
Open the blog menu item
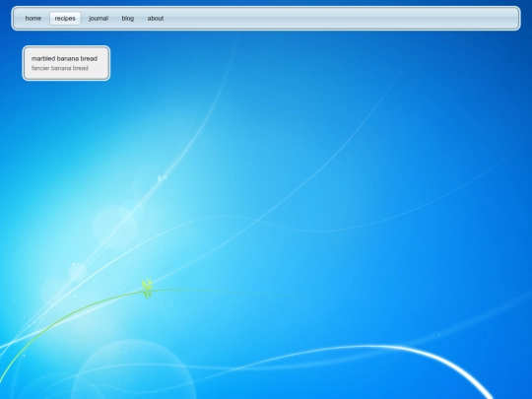pyautogui.click(x=127, y=19)
